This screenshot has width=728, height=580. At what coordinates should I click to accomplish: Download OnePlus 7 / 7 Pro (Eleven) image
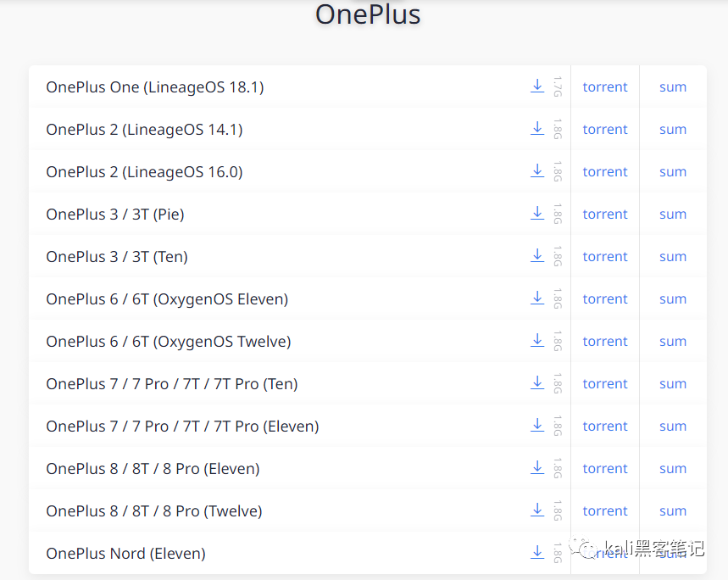tap(537, 425)
